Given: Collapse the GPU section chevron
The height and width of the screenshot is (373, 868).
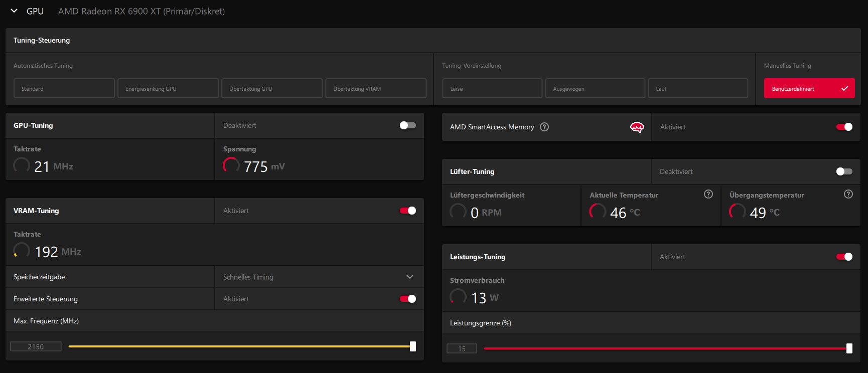Looking at the screenshot, I should point(14,11).
